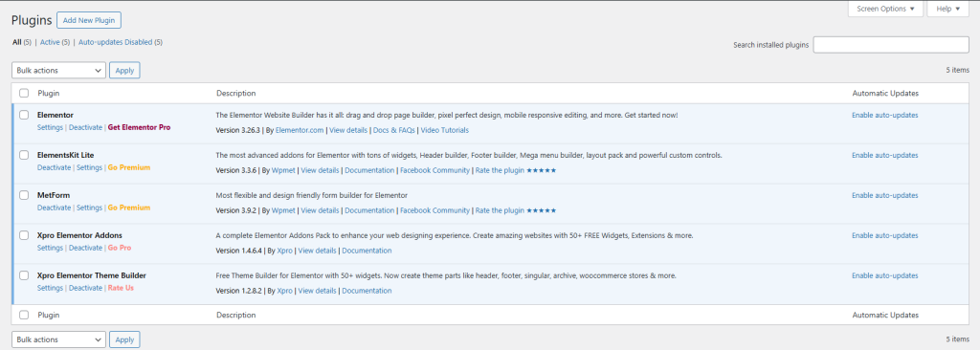The width and height of the screenshot is (980, 350).
Task: Open the Elementor.com author link
Action: point(300,130)
